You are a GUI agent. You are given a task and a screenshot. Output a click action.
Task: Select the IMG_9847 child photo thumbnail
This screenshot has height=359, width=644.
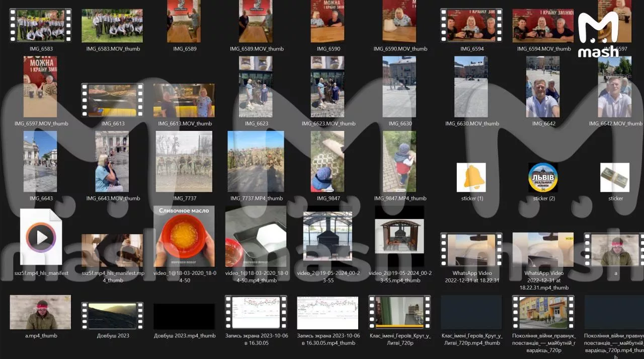[x=328, y=162]
